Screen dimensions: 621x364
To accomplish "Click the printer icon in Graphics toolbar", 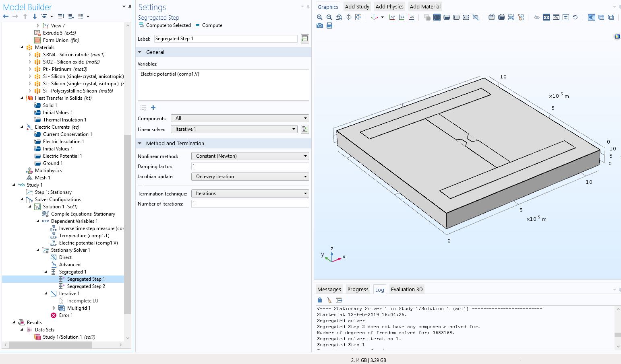I will tap(329, 26).
